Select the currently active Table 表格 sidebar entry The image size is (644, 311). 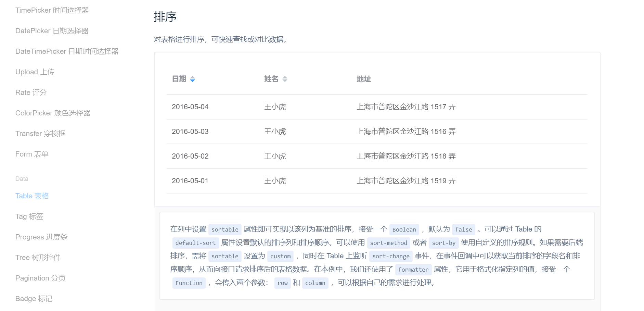point(32,196)
